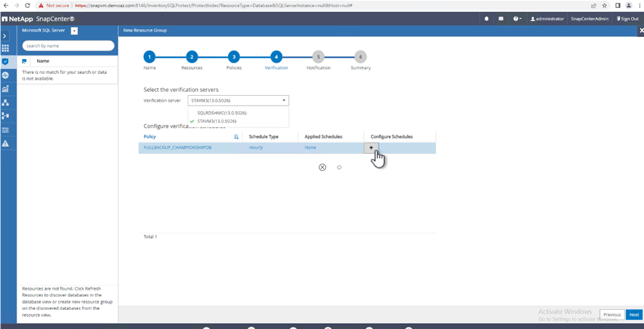Sort by the Policy column header
This screenshot has height=329, width=644.
(x=149, y=136)
